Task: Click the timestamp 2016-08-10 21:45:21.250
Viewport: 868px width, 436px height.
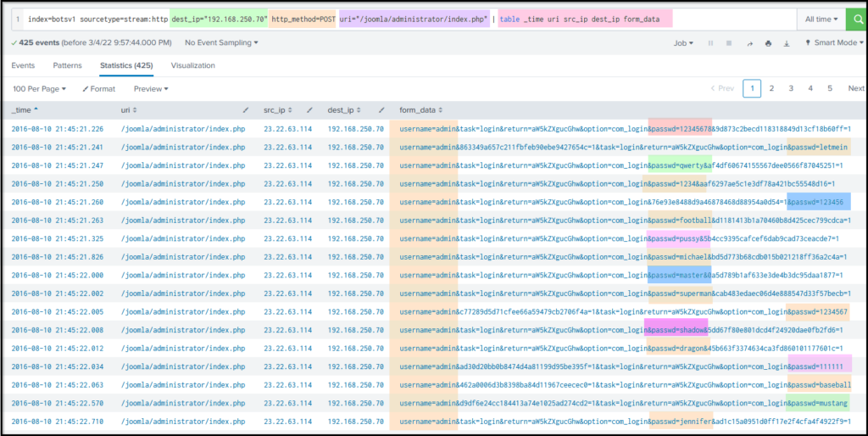Action: 58,184
